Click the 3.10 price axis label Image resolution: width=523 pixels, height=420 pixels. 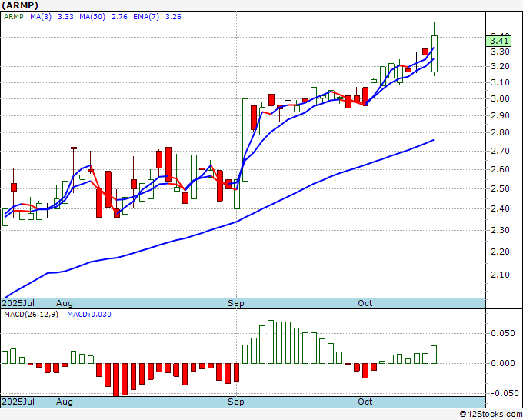(501, 82)
